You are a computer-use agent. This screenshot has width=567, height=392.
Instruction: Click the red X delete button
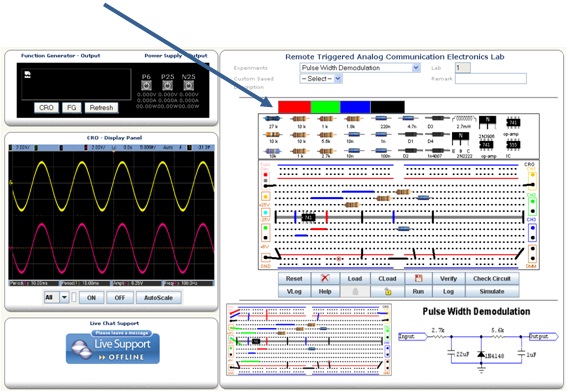[325, 278]
